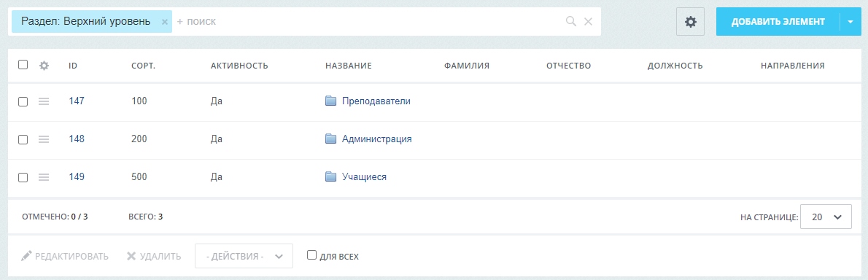Click sort value 500 in Учащиеся row

[139, 176]
